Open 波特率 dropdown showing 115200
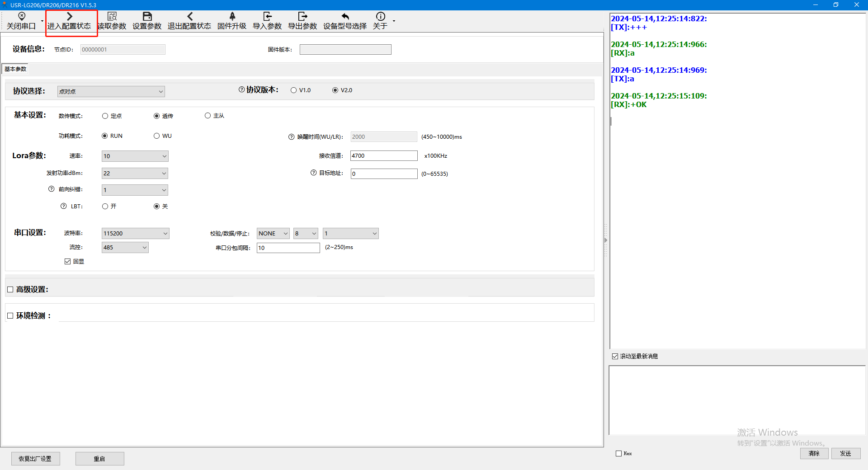The image size is (868, 470). [x=136, y=234]
